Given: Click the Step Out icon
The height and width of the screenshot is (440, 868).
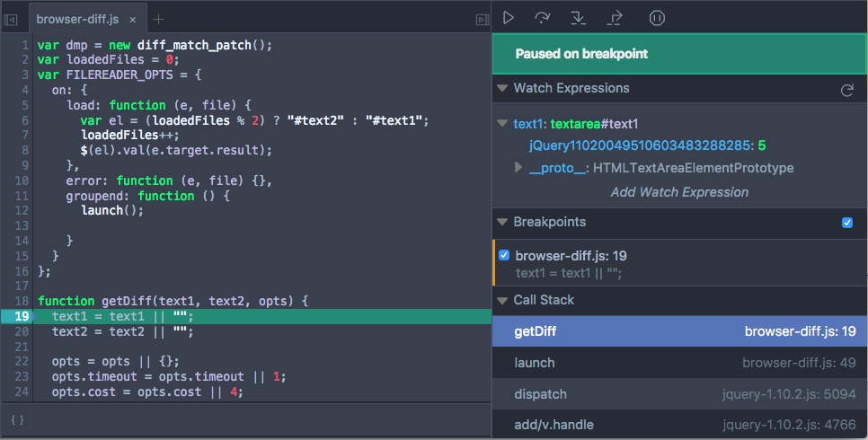Looking at the screenshot, I should click(616, 17).
